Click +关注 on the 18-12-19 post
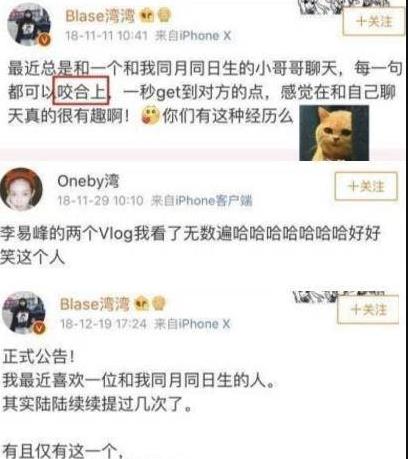The image size is (408, 459). 368,310
